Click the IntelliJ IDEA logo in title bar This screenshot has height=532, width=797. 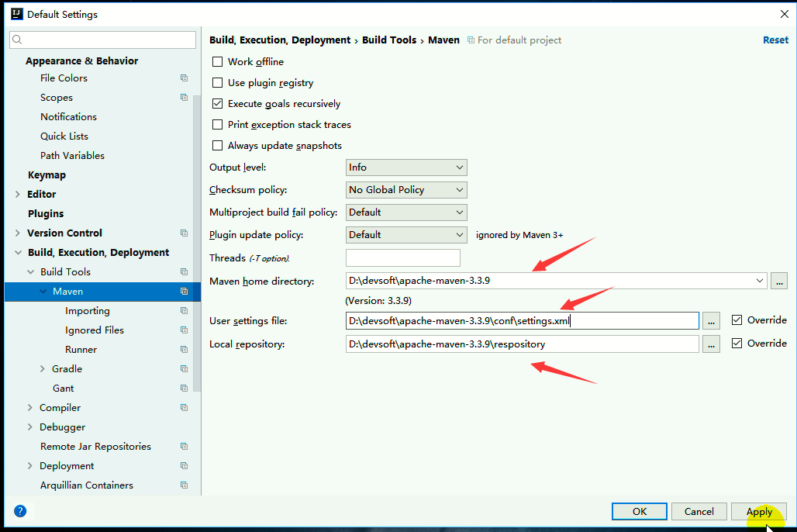pyautogui.click(x=17, y=14)
